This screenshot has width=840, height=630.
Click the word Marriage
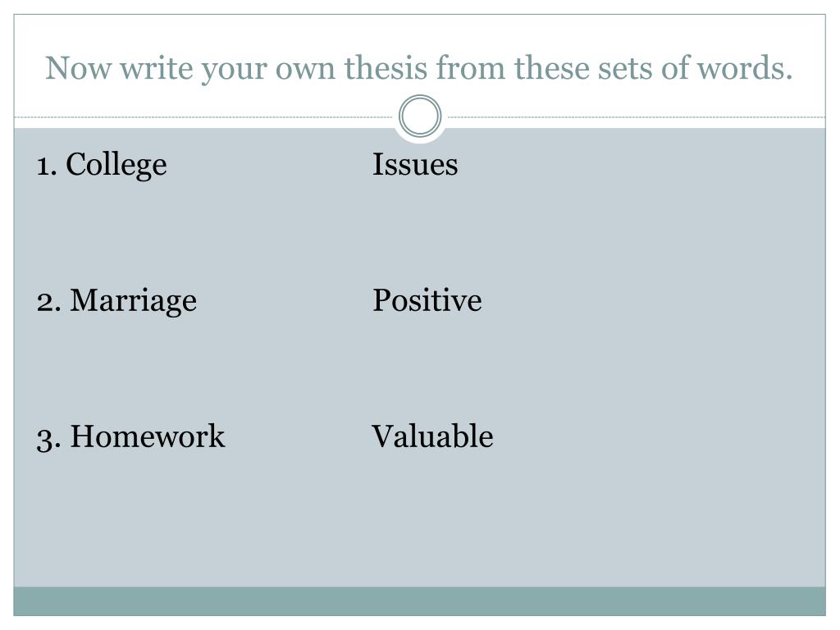pyautogui.click(x=134, y=300)
